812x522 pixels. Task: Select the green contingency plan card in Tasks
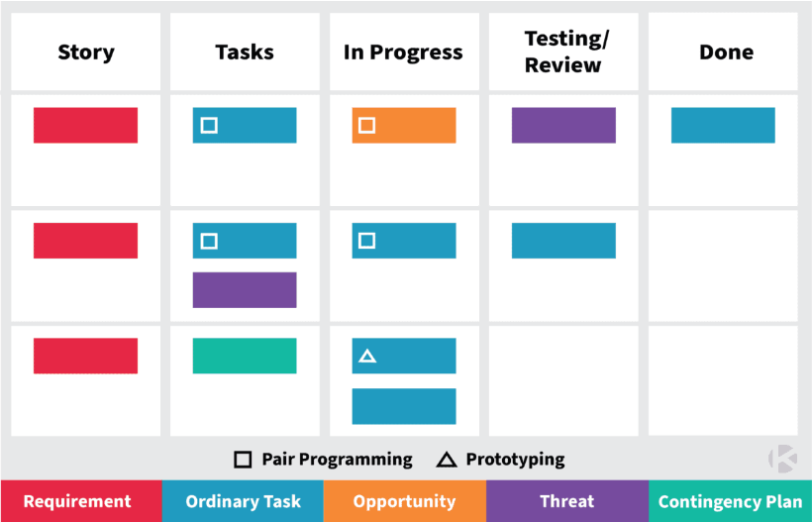tap(245, 356)
